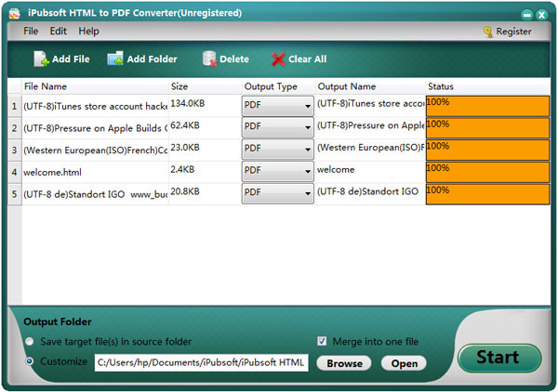Click the Start conversion button
Image resolution: width=558 pixels, height=392 pixels.
pyautogui.click(x=499, y=358)
